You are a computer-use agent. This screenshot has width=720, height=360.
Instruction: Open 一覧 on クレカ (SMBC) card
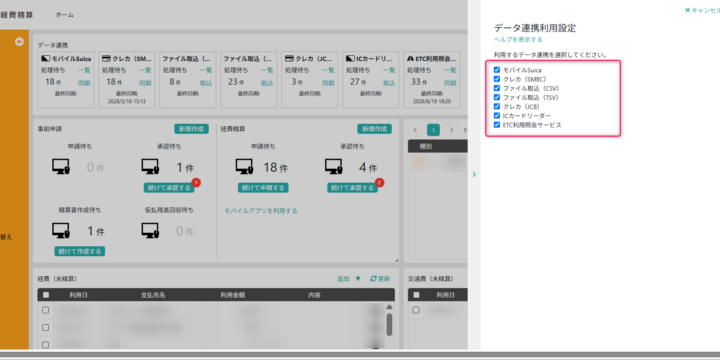[145, 70]
